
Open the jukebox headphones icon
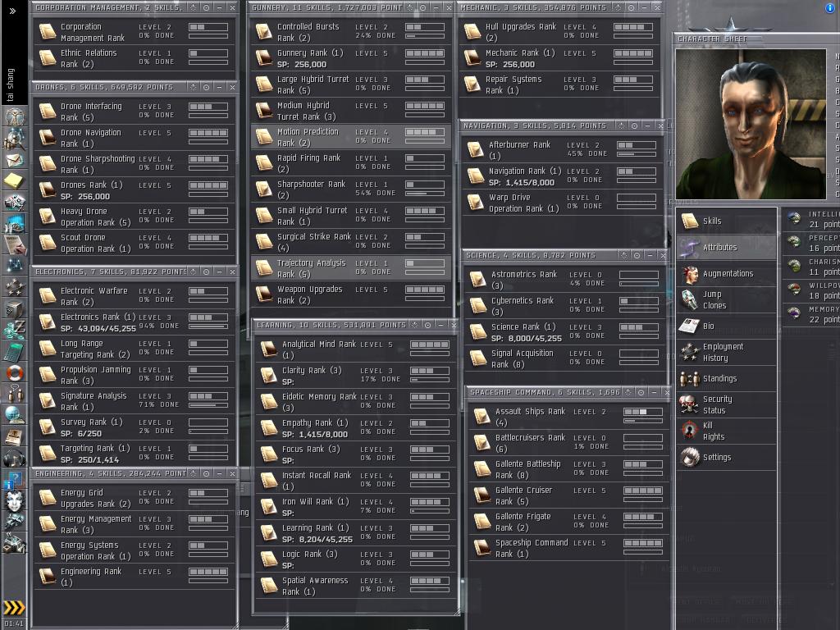(x=15, y=458)
